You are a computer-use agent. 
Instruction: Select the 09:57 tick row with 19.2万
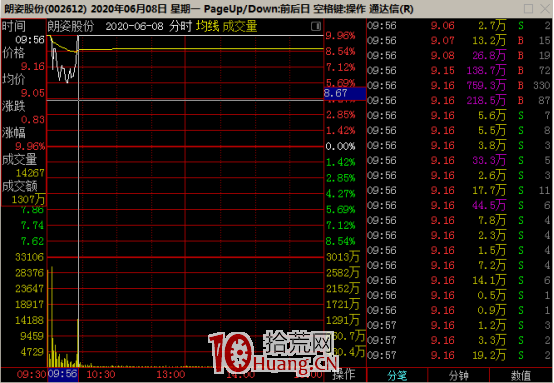pyautogui.click(x=459, y=355)
